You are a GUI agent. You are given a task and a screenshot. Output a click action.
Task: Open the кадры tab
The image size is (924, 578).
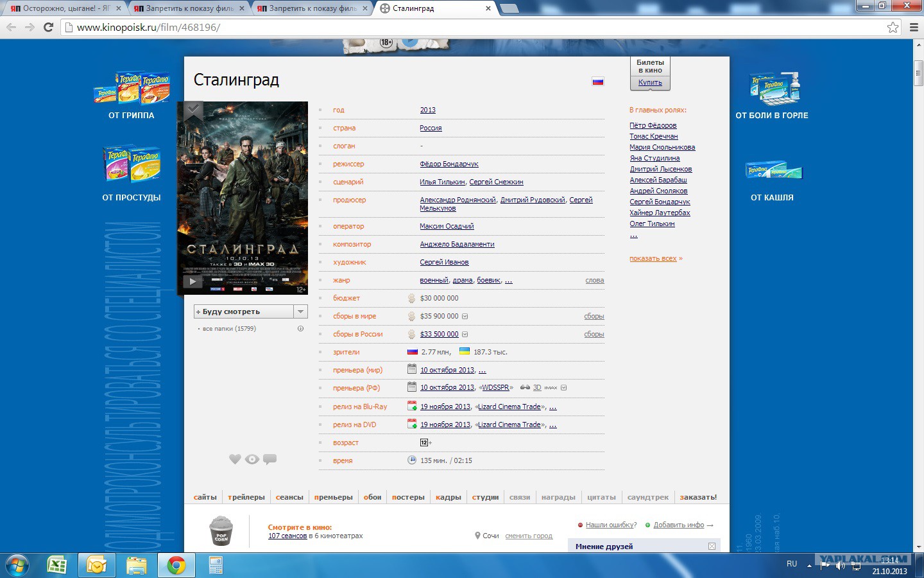click(x=449, y=497)
